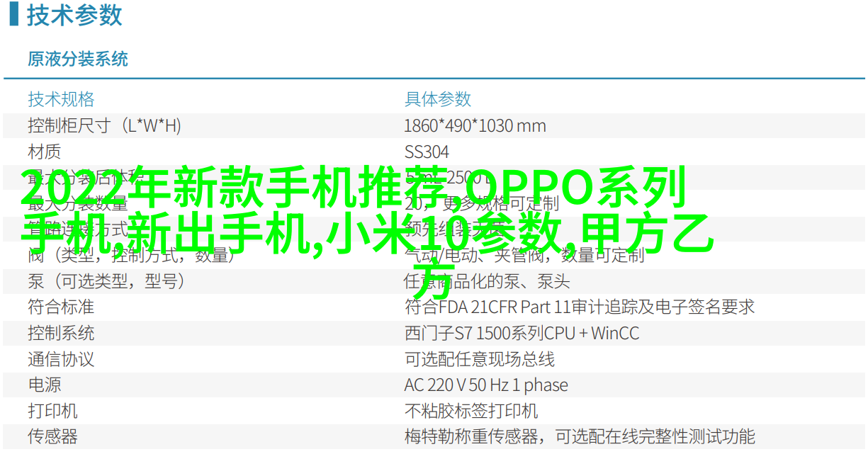Image resolution: width=868 pixels, height=454 pixels.
Task: Select the '符合标准' row label
Action: click(61, 307)
